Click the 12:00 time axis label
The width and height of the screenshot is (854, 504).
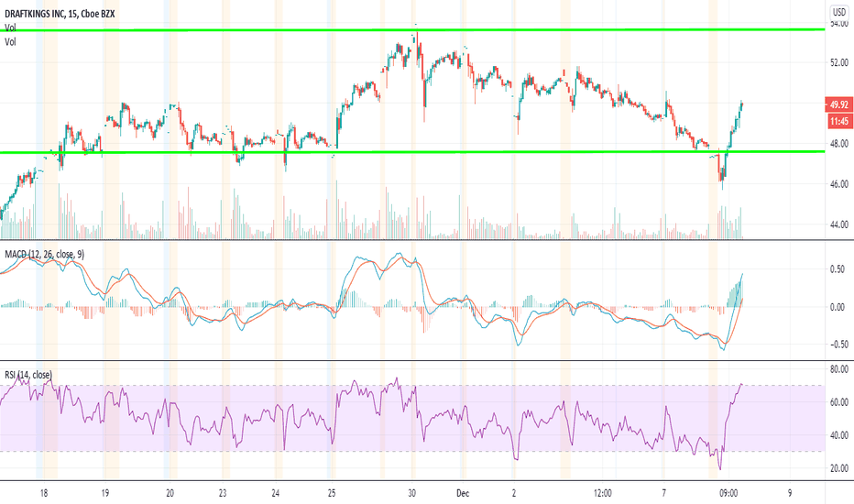click(x=602, y=493)
